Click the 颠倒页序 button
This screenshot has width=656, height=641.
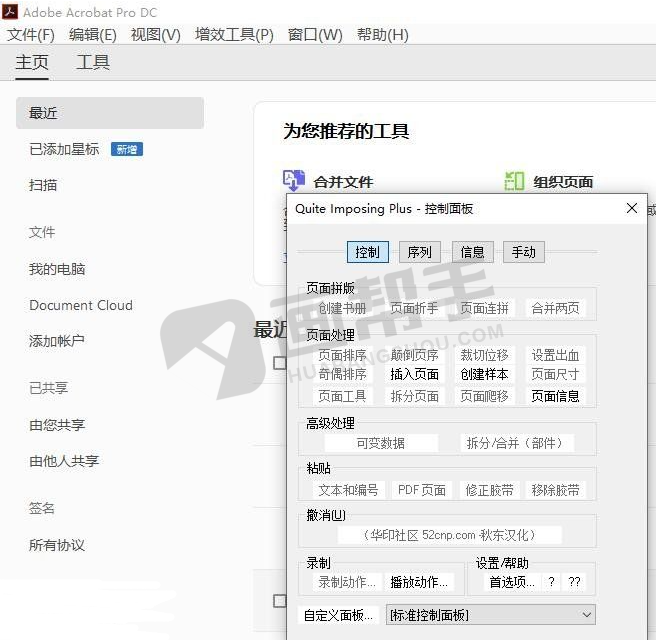pyautogui.click(x=414, y=355)
